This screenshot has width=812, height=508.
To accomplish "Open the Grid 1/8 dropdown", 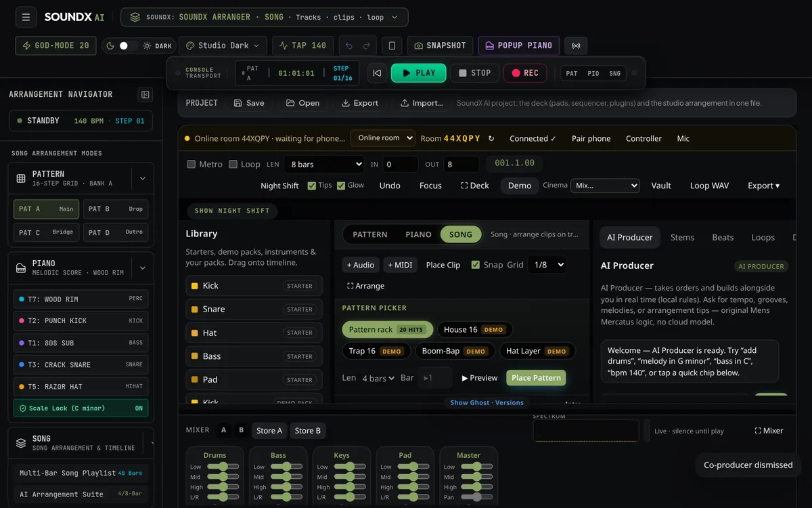I will 547,265.
